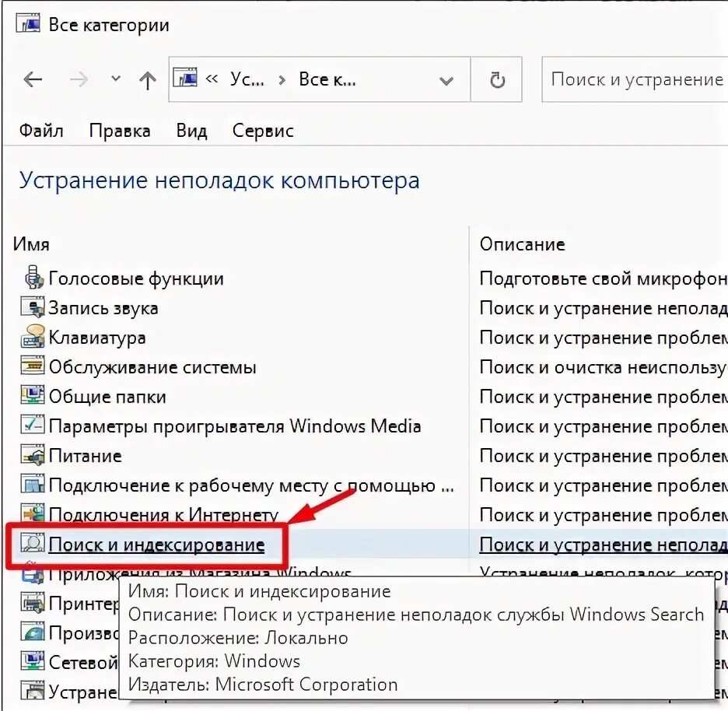Sort list by the Имя column header
The image size is (728, 711).
31,243
